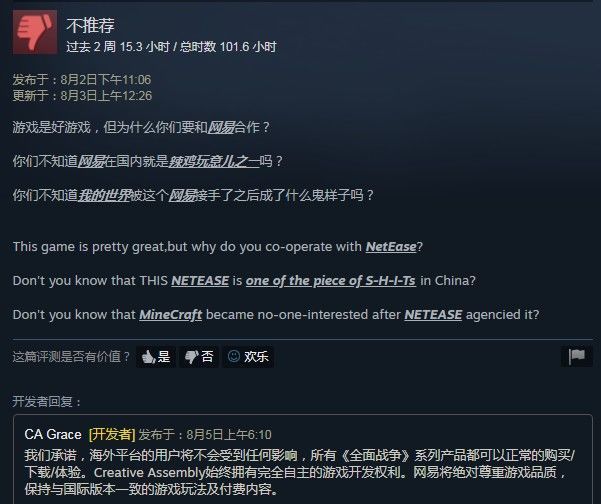Click the smiley face icon beside 欢乐

pos(233,356)
